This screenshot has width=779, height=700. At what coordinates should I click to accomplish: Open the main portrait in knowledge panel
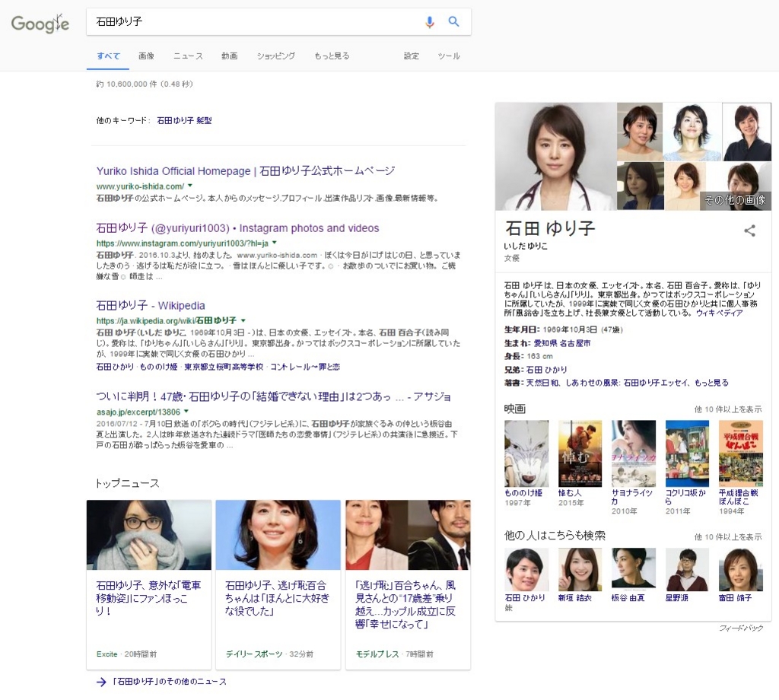555,157
